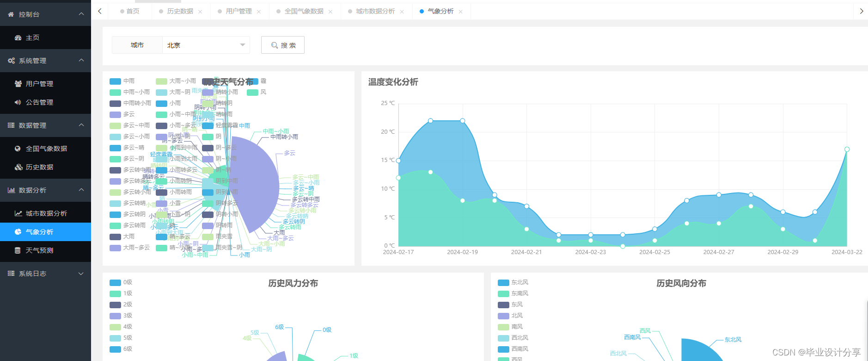The height and width of the screenshot is (361, 868).
Task: Switch to the 全国气象数据 tab
Action: coord(304,11)
